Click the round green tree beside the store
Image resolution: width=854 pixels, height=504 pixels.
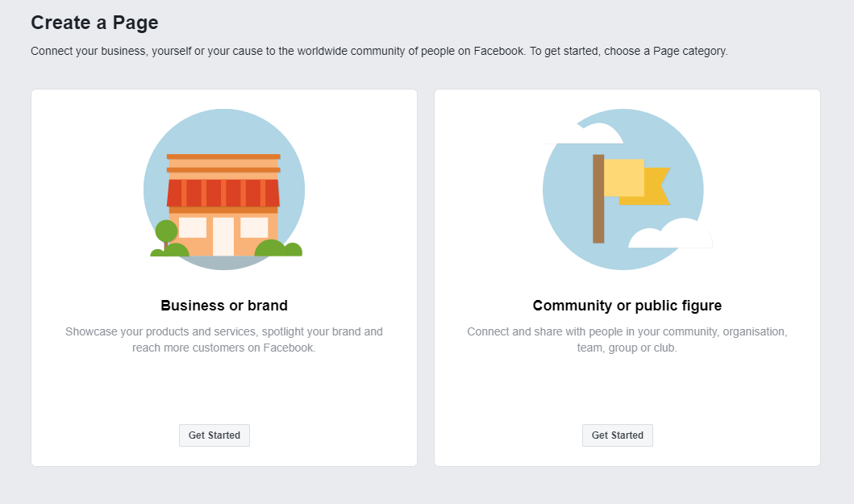166,231
